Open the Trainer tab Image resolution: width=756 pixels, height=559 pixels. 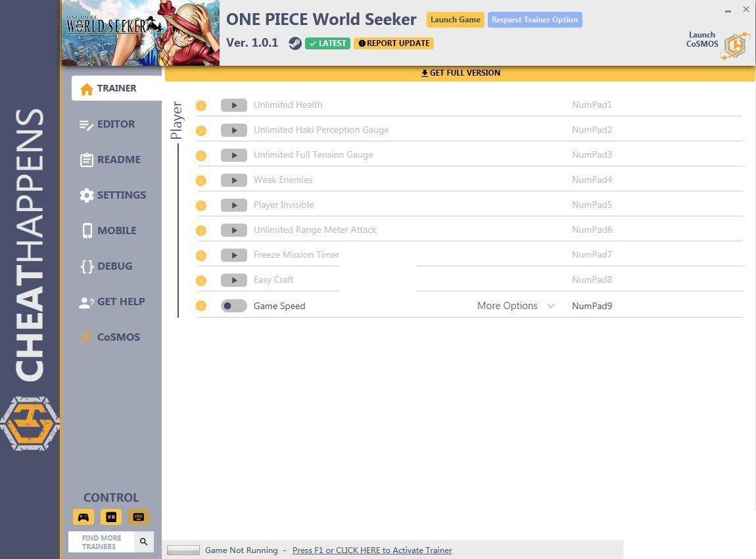(116, 88)
